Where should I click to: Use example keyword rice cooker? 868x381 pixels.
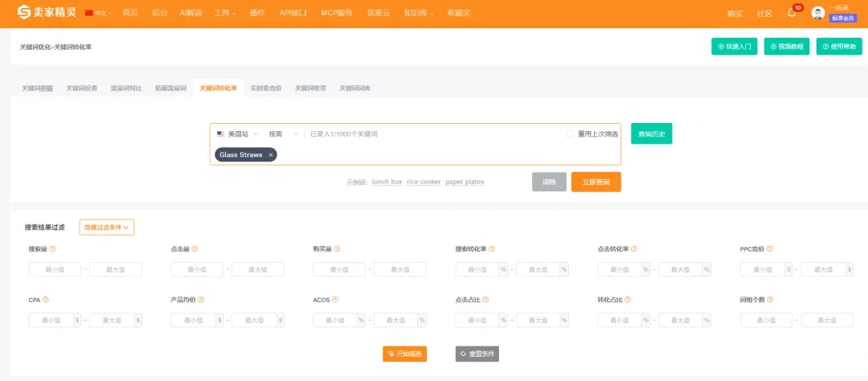point(424,182)
